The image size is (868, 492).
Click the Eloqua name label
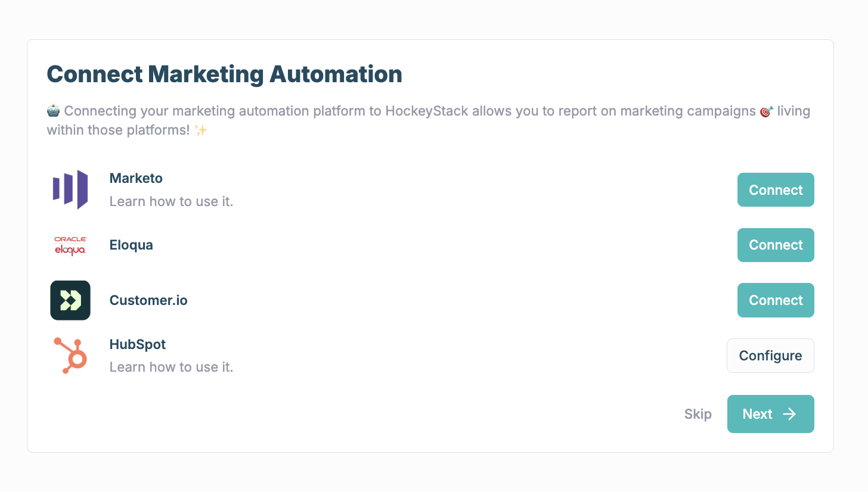click(131, 245)
